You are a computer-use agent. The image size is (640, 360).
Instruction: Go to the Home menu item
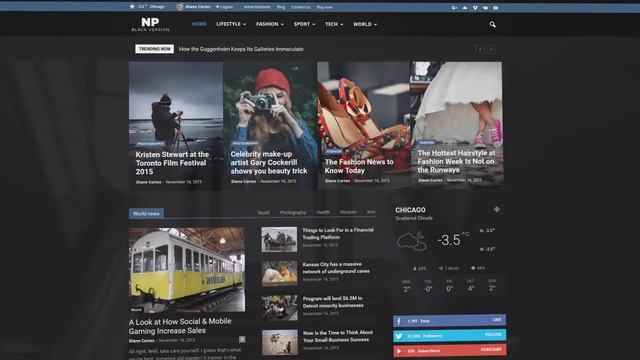tap(199, 24)
